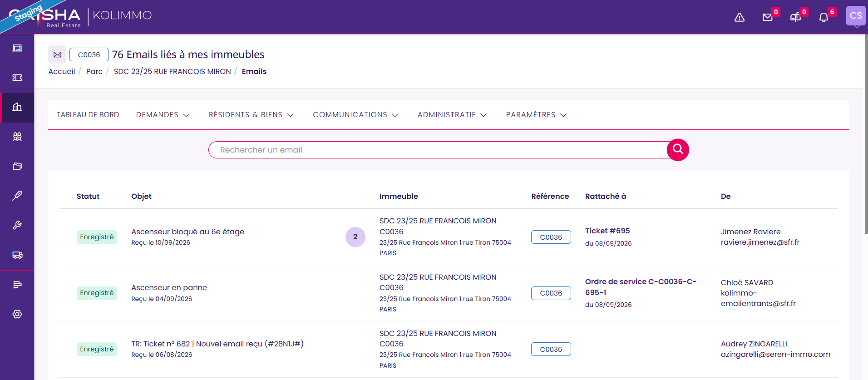Open TR: Ticket n° 682 email
The width and height of the screenshot is (868, 380).
point(217,344)
